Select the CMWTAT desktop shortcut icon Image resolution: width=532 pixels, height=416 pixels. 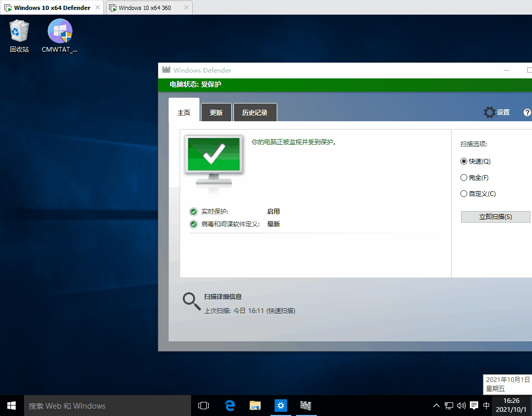[60, 36]
